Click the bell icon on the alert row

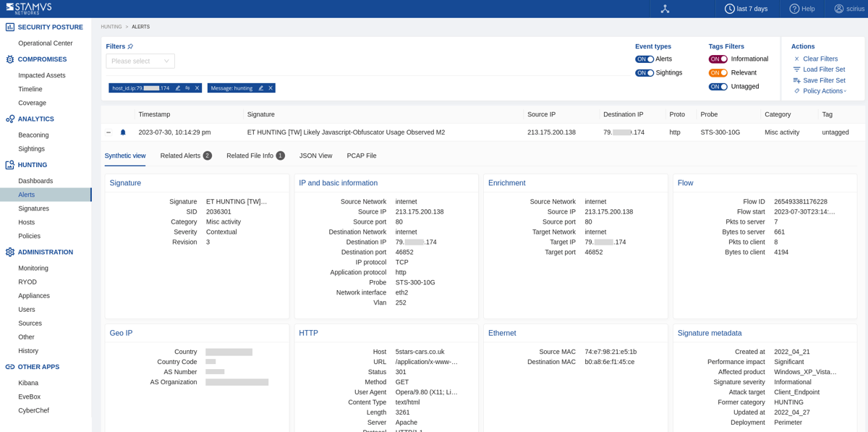(123, 132)
